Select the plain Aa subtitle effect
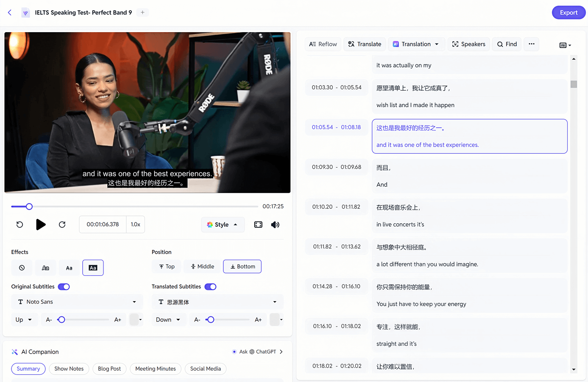 [69, 268]
